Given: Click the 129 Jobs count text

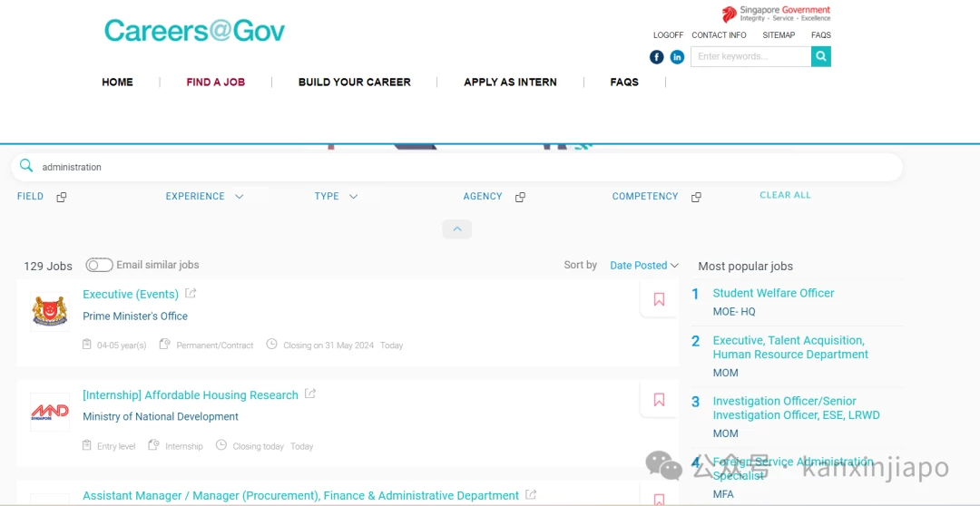Looking at the screenshot, I should [48, 266].
